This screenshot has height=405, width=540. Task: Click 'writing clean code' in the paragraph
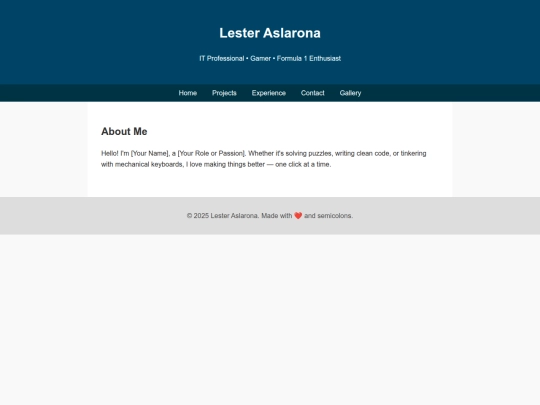pyautogui.click(x=362, y=153)
